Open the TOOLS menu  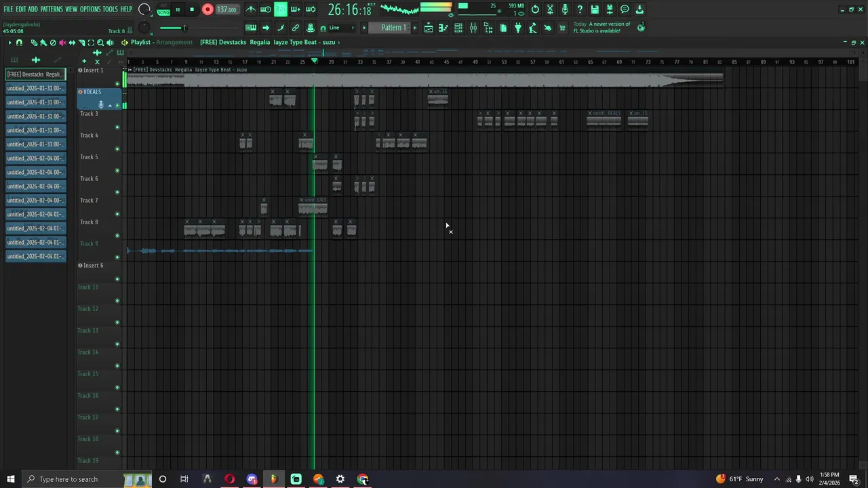(x=110, y=9)
